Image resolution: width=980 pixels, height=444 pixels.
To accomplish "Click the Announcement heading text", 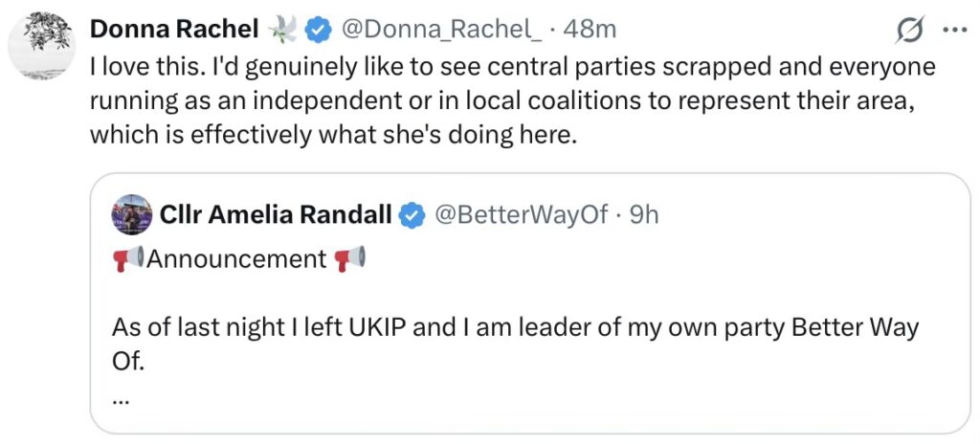I will click(x=237, y=259).
